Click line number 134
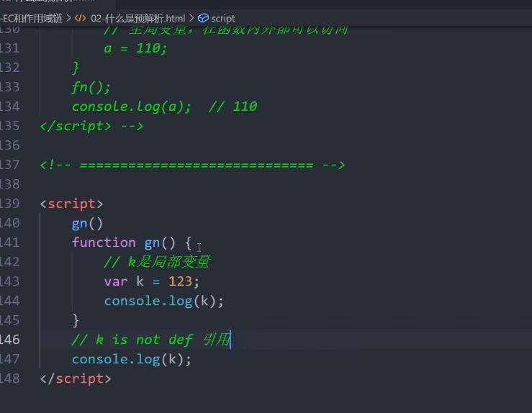532x413 pixels. (9, 106)
